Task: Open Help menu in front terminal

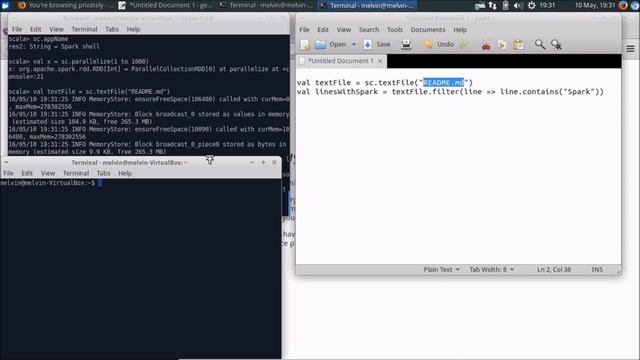Action: coord(125,173)
